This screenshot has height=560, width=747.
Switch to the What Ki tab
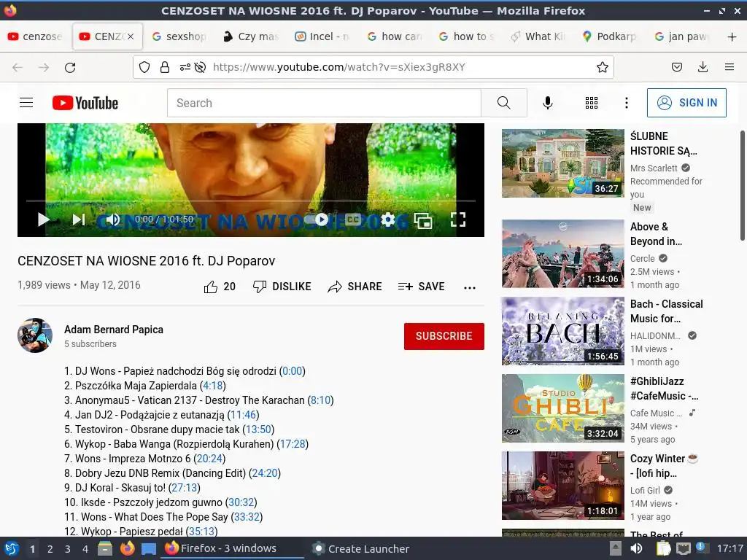coord(538,36)
